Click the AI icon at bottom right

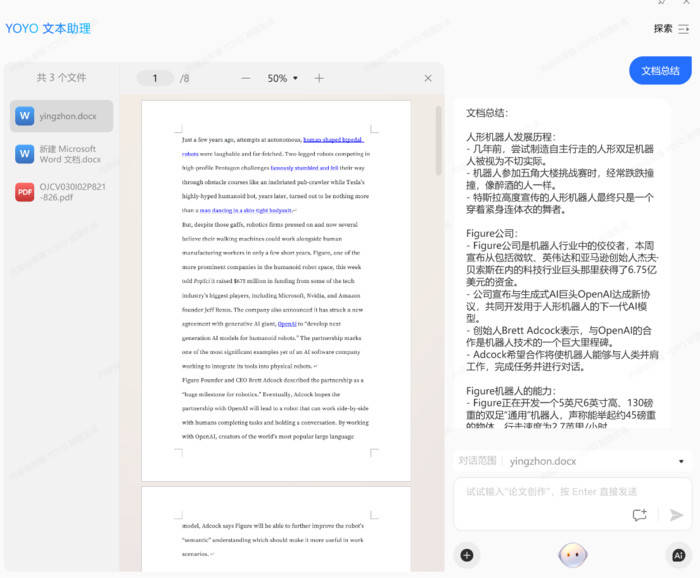[679, 555]
